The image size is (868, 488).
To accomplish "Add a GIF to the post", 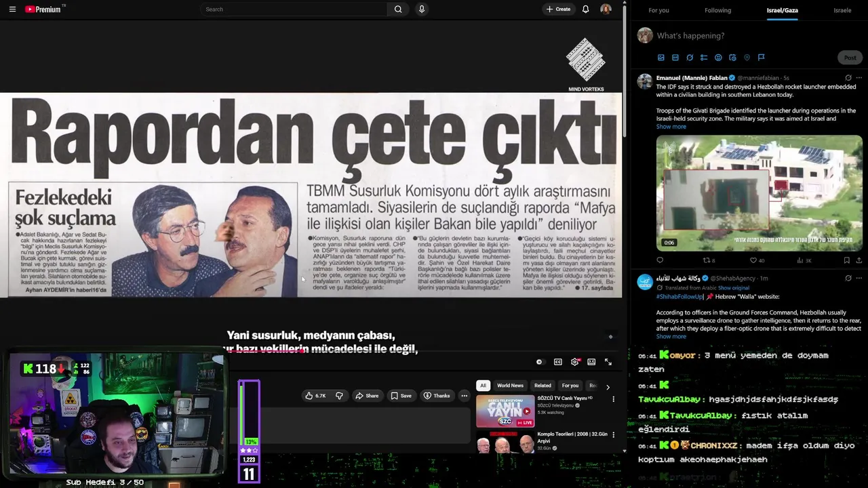I will point(675,58).
